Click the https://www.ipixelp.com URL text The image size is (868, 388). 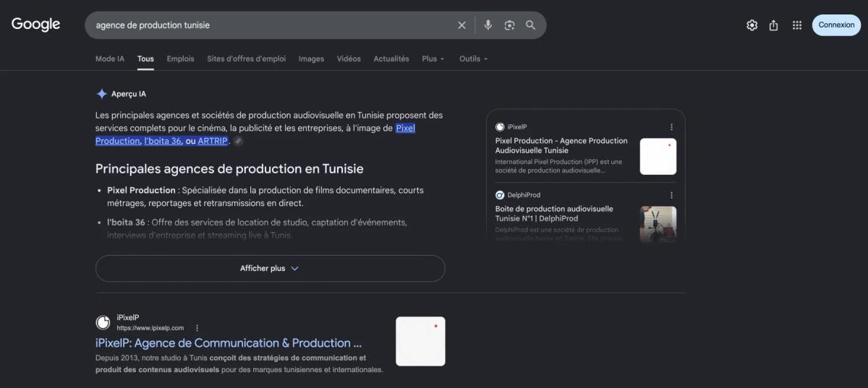pos(150,328)
